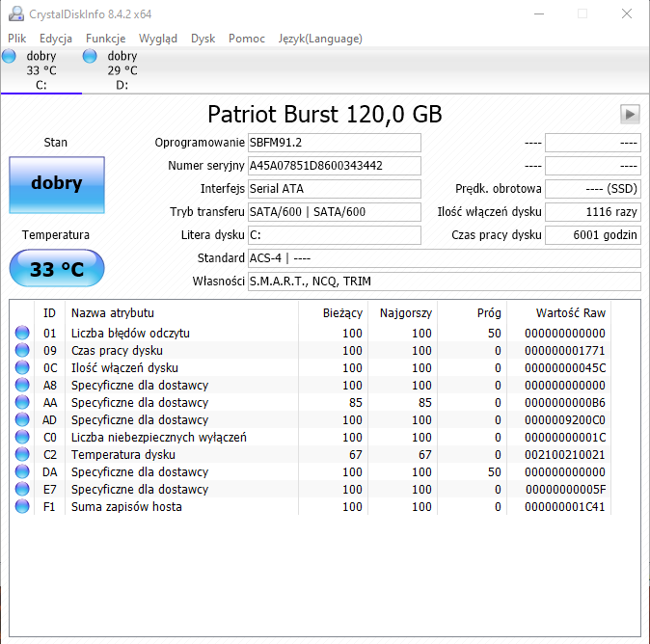Click the 'Nazwa atrybutu' column header
The height and width of the screenshot is (644, 650).
[x=181, y=313]
